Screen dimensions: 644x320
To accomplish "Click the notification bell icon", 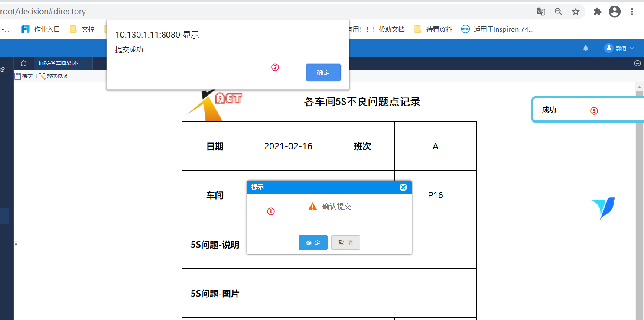I will (x=586, y=48).
